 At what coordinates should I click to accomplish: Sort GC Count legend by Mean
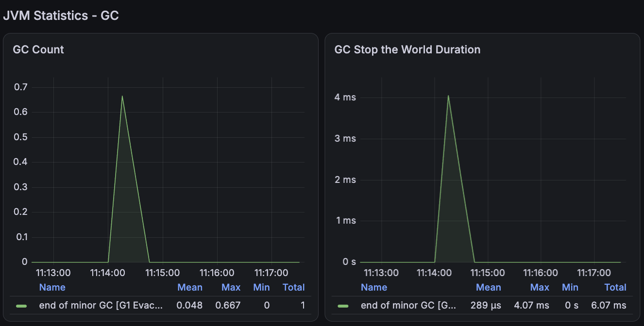(x=190, y=287)
